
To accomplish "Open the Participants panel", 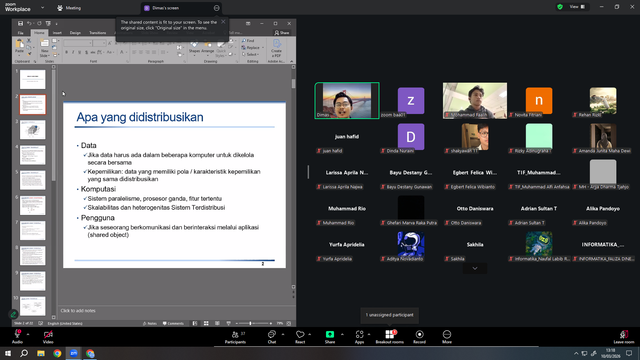I will click(x=236, y=337).
